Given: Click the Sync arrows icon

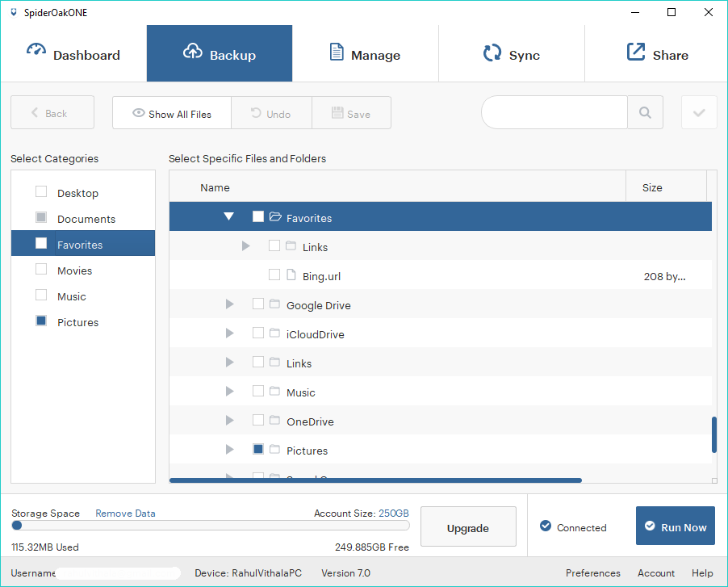Looking at the screenshot, I should point(492,52).
